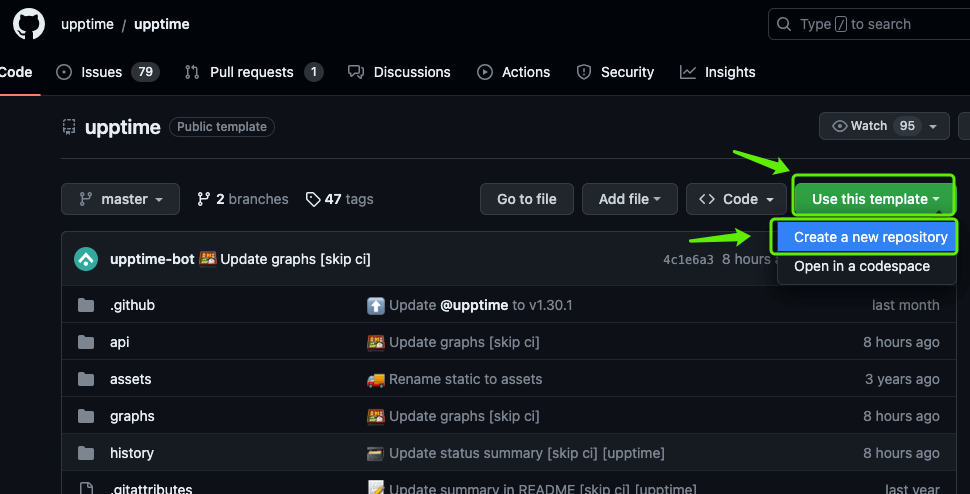The width and height of the screenshot is (970, 494).
Task: Click the repo template icon beside upptime
Action: 69,127
